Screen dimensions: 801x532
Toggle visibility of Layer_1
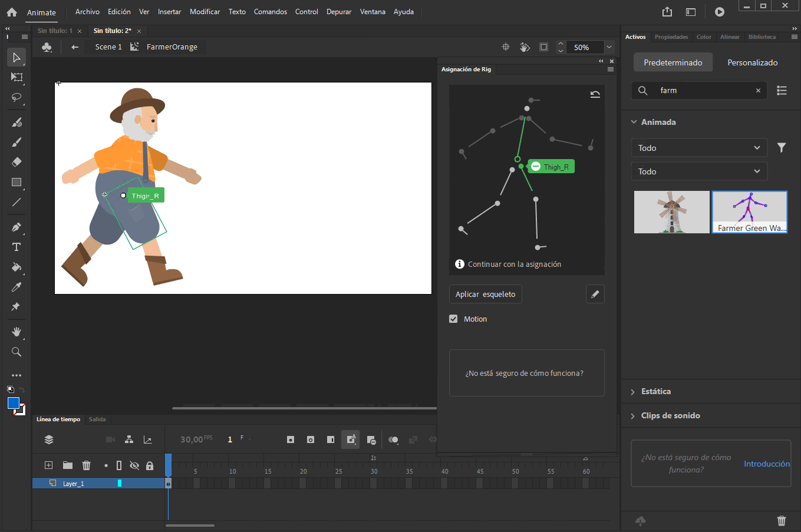[x=134, y=484]
